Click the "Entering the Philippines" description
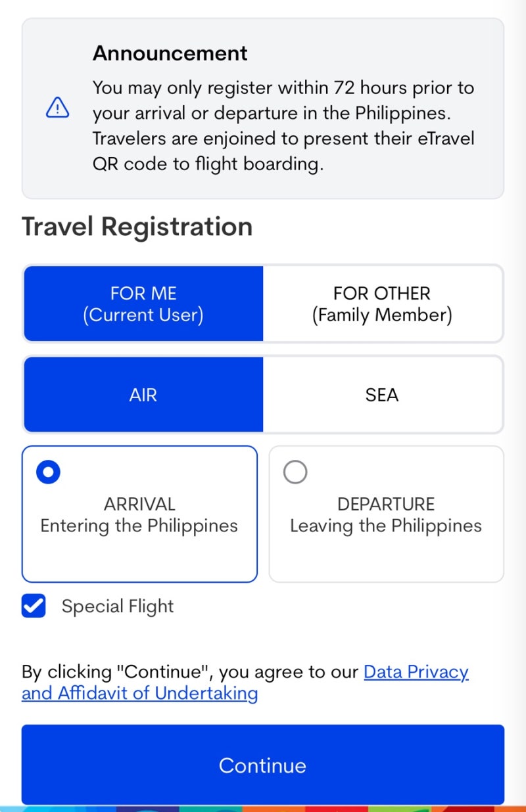The width and height of the screenshot is (526, 812). (x=139, y=526)
